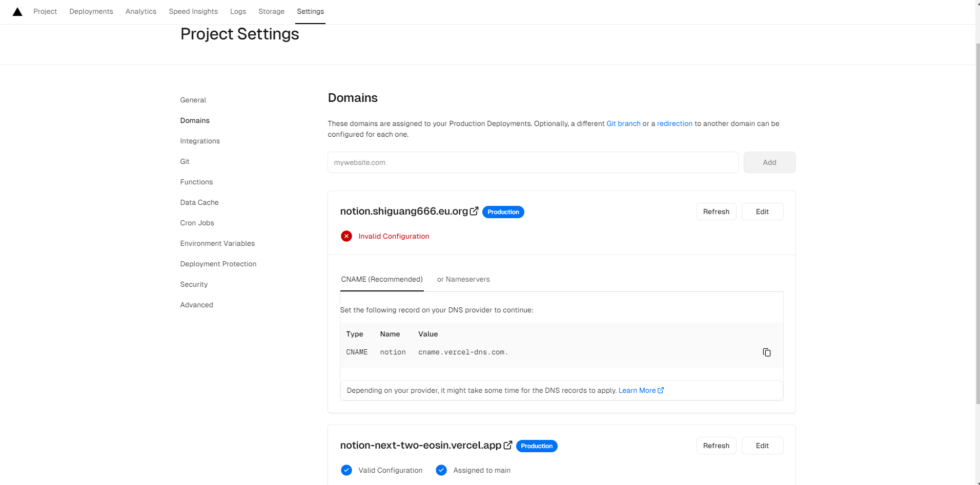Click the Project Settings heading
980x485 pixels.
[240, 34]
